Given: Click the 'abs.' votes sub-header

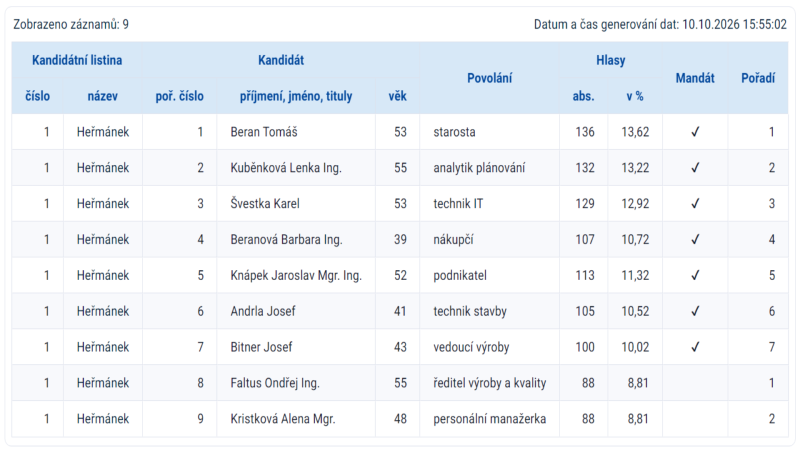Looking at the screenshot, I should (583, 96).
